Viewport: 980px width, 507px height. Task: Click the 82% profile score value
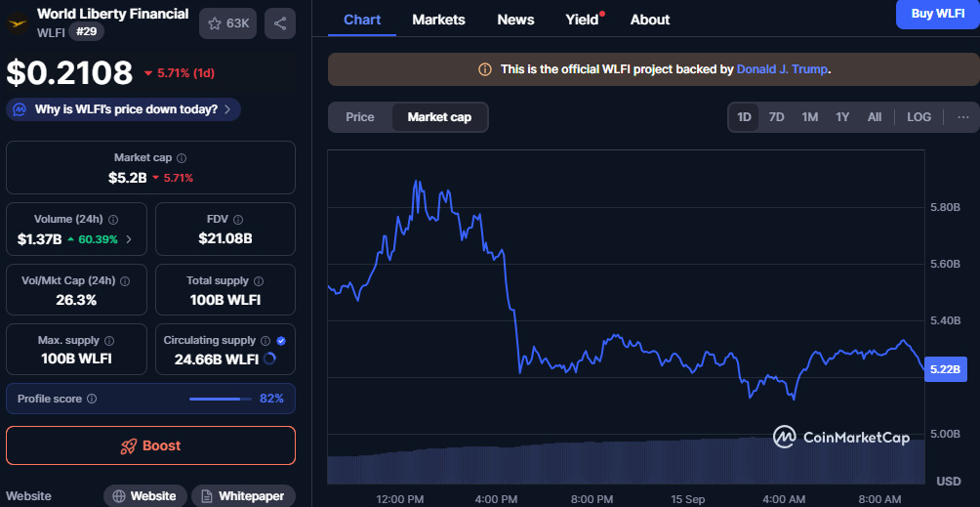tap(272, 399)
